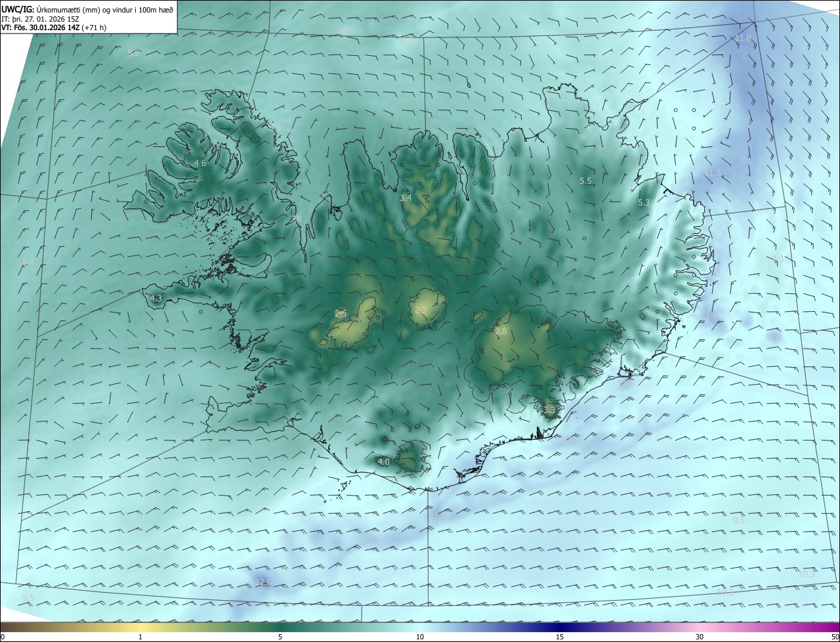Image resolution: width=840 pixels, height=642 pixels.
Task: Click the 4.3 value label on the map
Action: [x=156, y=298]
